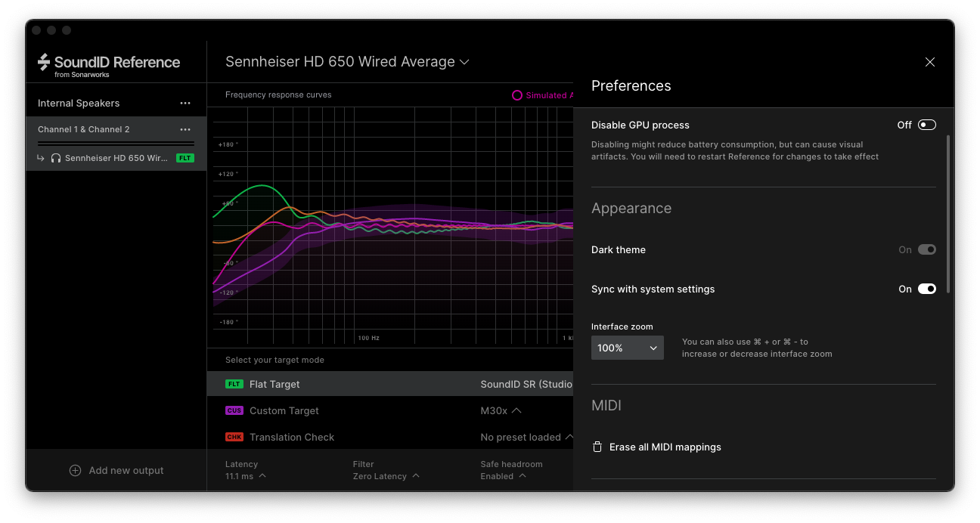This screenshot has width=980, height=523.
Task: Click the trash icon for MIDI mappings
Action: (597, 447)
